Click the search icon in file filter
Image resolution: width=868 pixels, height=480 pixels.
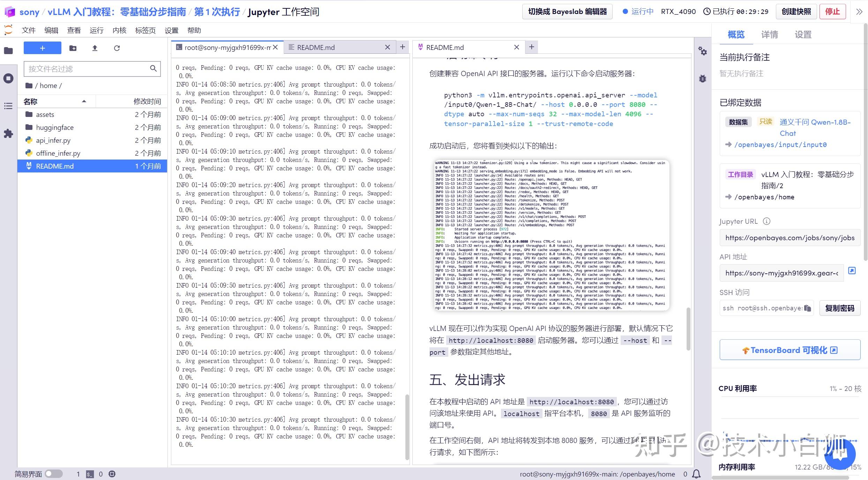click(153, 68)
